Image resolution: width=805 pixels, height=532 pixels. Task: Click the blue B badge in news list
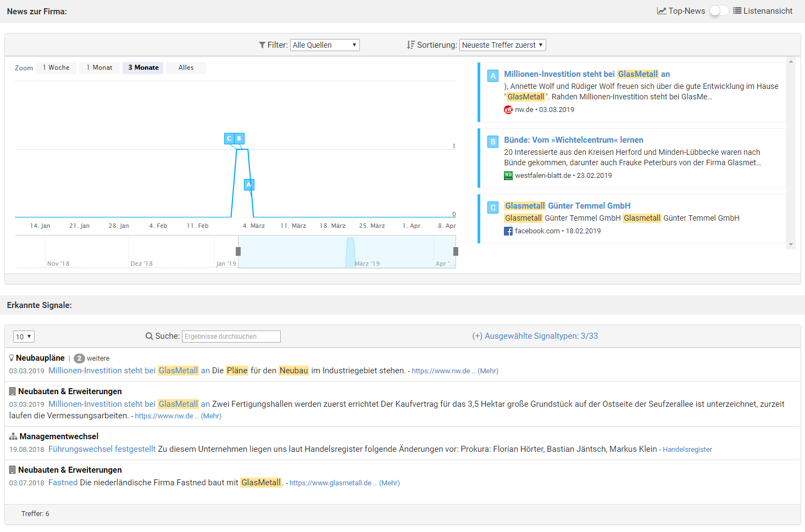pyautogui.click(x=493, y=142)
